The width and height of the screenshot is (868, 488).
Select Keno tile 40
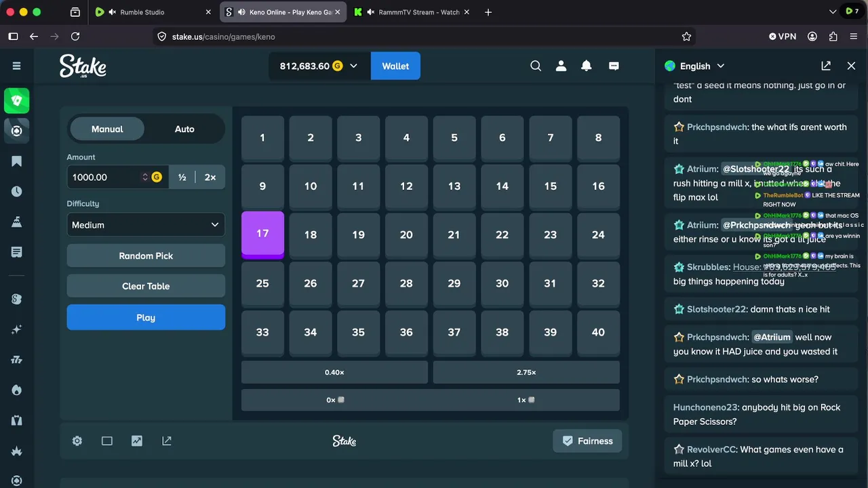click(x=598, y=333)
